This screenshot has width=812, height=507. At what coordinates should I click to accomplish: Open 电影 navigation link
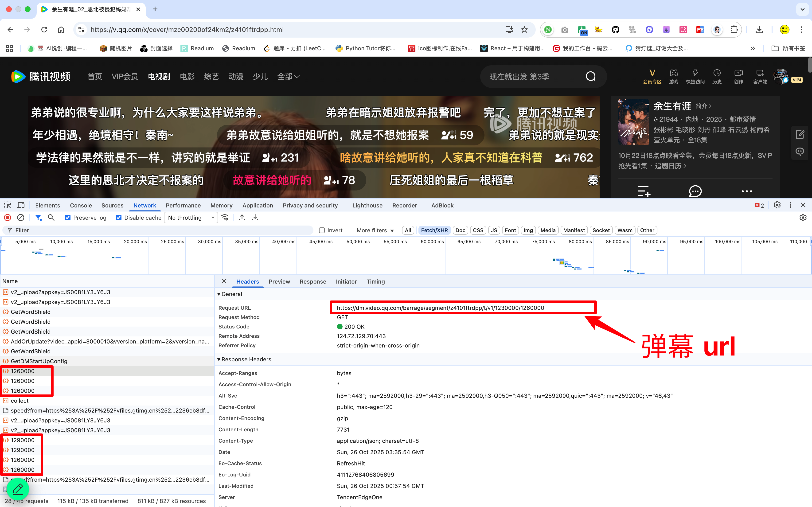[187, 76]
